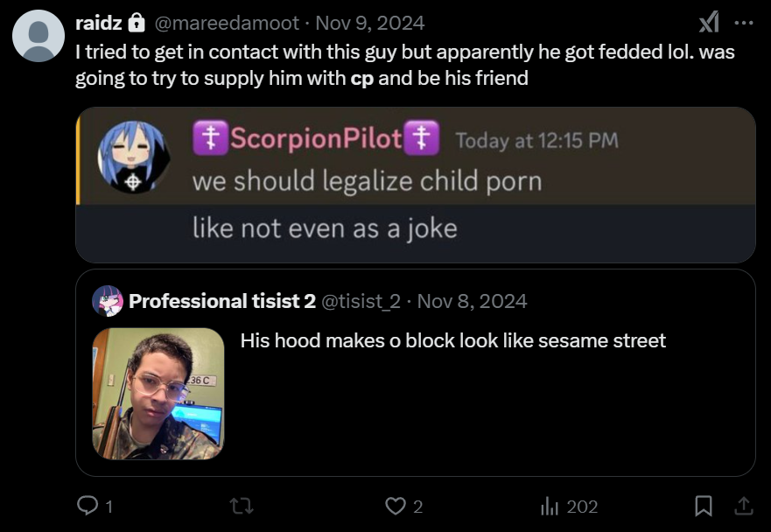771x532 pixels.
Task: Open the quoted post's photo thumbnail
Action: click(158, 393)
